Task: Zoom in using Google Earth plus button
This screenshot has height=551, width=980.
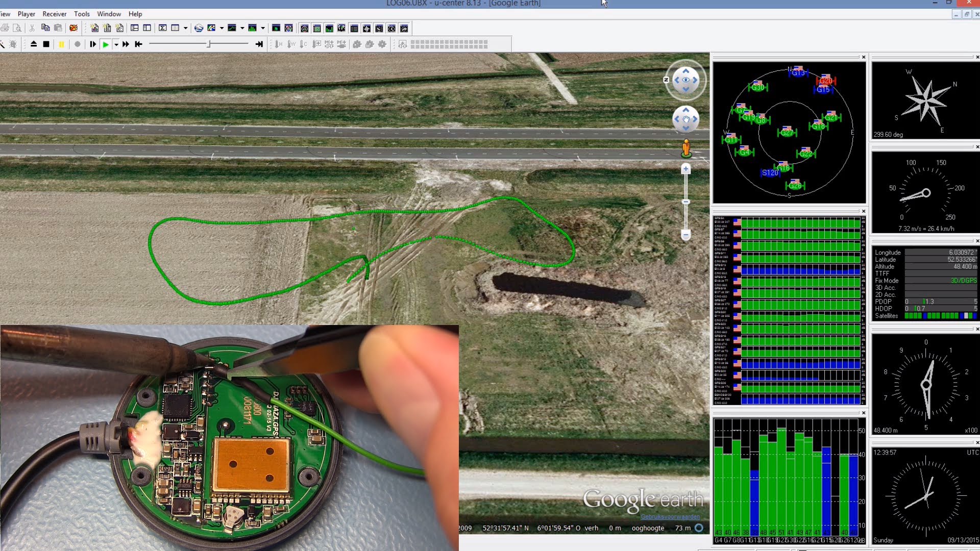Action: tap(686, 169)
